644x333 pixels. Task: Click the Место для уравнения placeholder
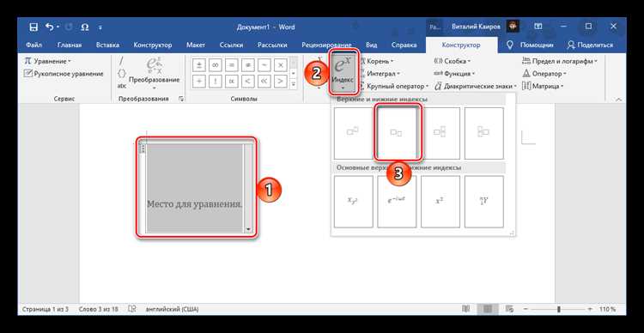195,203
